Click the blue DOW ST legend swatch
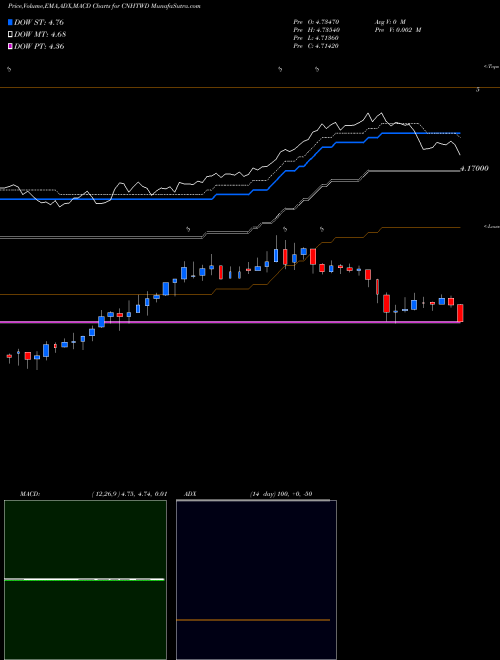The height and width of the screenshot is (660, 500). click(10, 22)
